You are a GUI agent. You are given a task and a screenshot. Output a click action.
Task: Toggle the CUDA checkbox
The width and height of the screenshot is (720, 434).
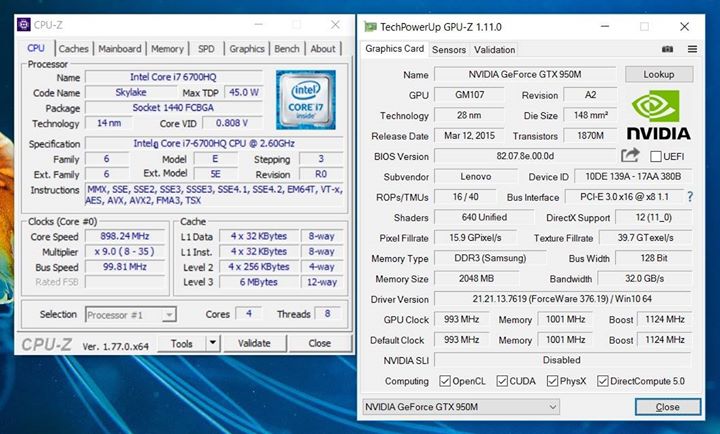[x=502, y=381]
